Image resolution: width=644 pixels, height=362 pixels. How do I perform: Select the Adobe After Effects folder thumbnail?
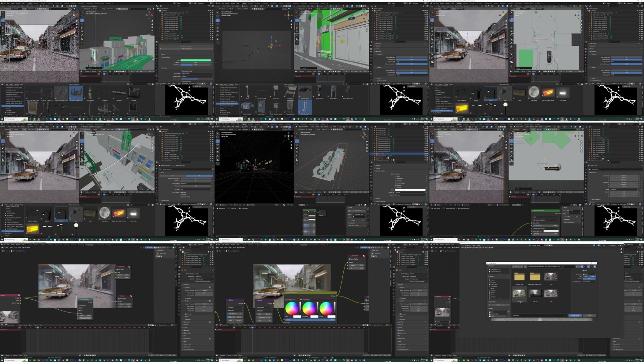(535, 277)
